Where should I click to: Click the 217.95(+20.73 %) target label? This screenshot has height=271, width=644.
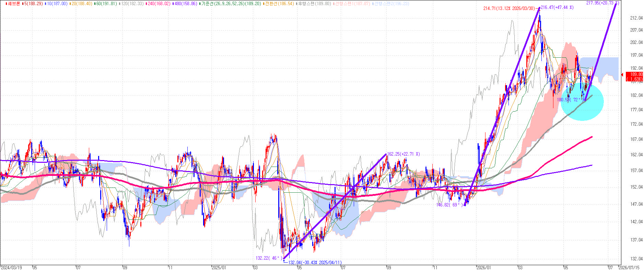[x=602, y=3]
